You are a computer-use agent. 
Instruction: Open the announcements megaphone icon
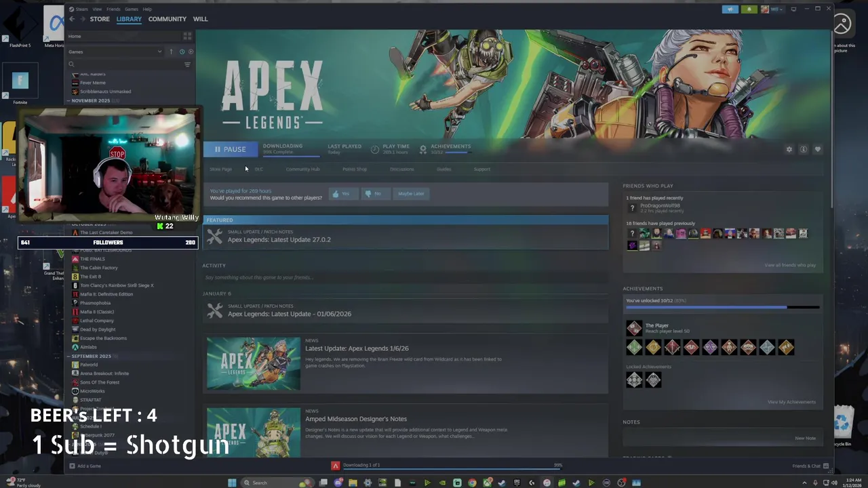(x=730, y=9)
